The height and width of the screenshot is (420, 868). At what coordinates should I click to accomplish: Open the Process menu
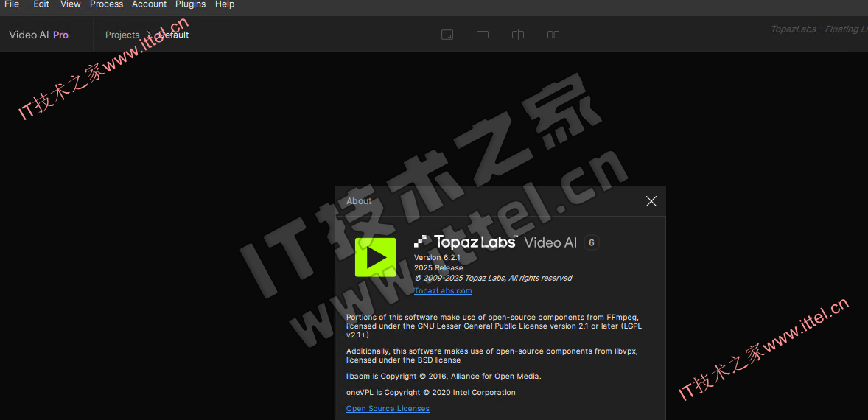point(106,4)
